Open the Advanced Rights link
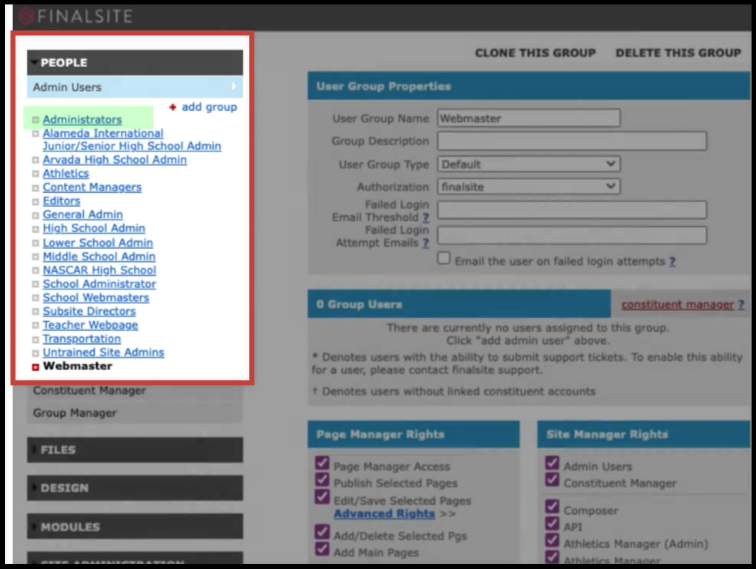 coord(384,514)
